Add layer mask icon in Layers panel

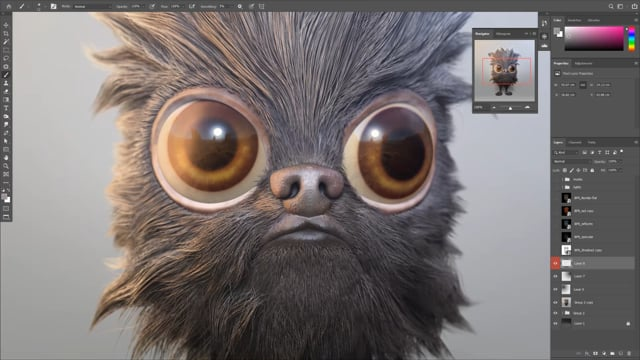coord(595,353)
